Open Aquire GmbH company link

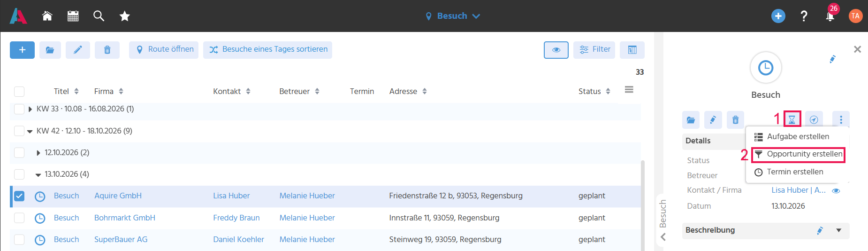click(118, 196)
